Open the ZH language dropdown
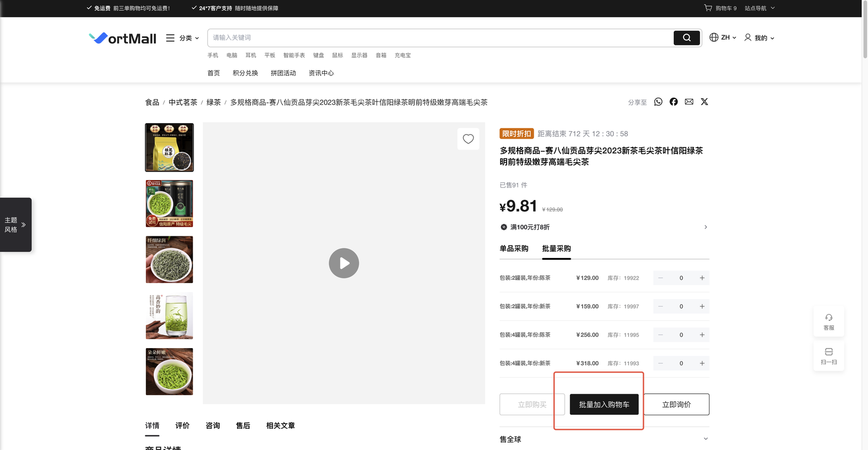This screenshot has width=868, height=450. click(x=723, y=38)
